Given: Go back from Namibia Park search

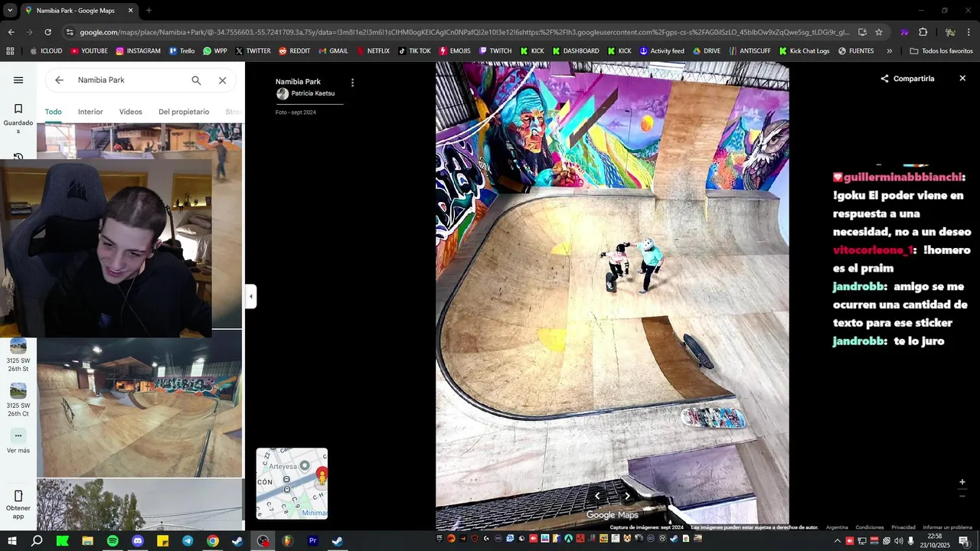Looking at the screenshot, I should (x=59, y=80).
